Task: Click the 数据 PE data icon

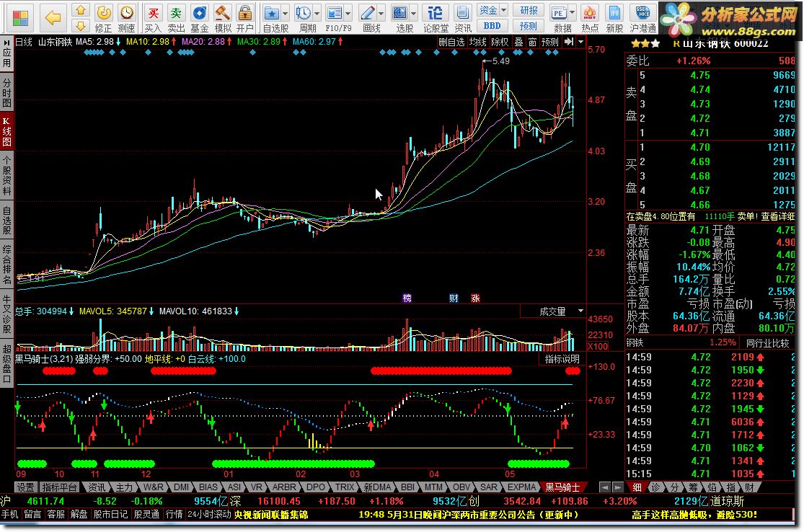Action: (559, 12)
